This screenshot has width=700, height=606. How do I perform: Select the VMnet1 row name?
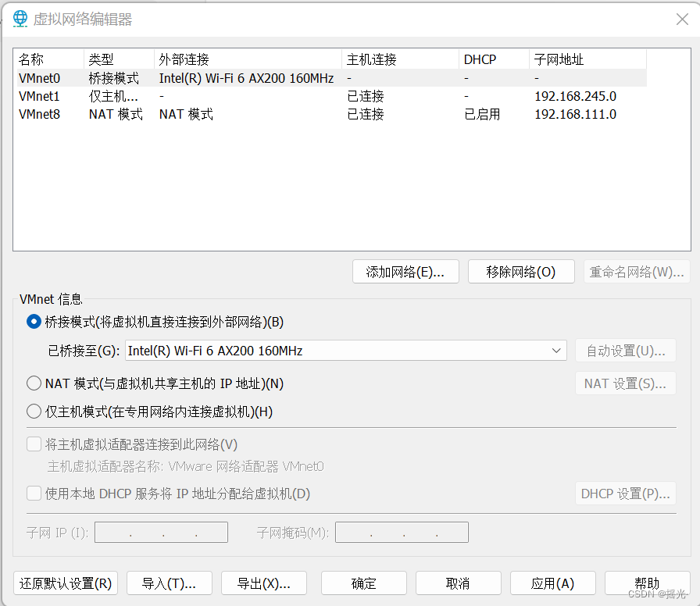pyautogui.click(x=39, y=96)
